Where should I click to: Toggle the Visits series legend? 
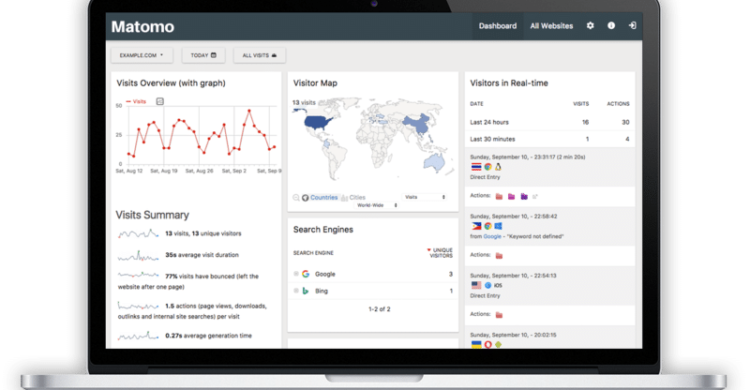point(136,101)
